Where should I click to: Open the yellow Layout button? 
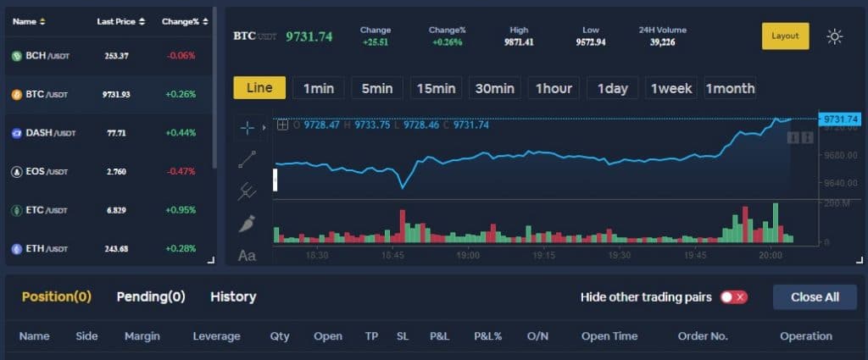pyautogui.click(x=785, y=36)
